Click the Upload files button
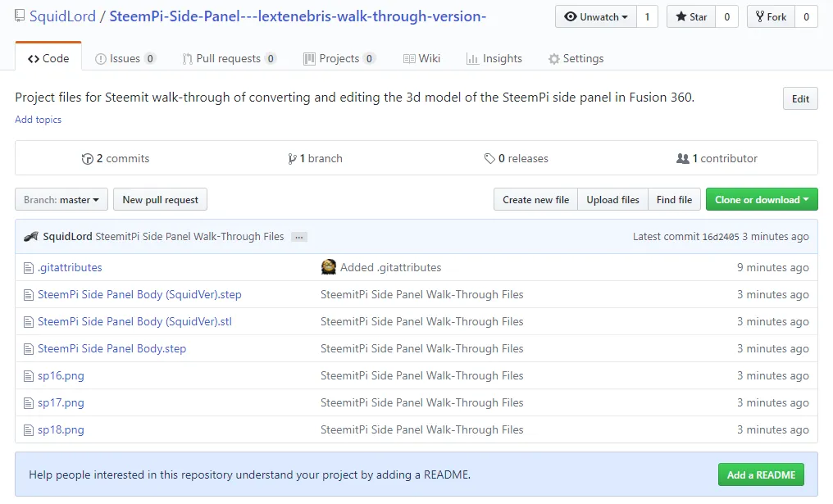The width and height of the screenshot is (833, 504). (612, 200)
